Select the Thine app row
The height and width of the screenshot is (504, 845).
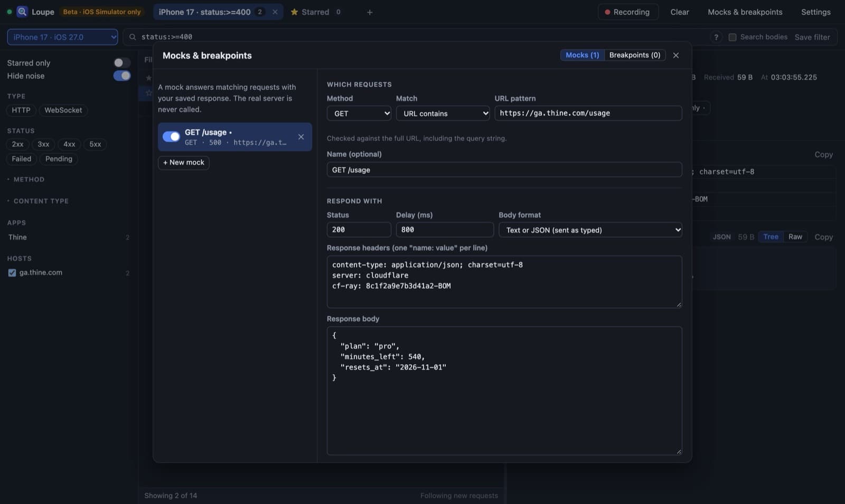tap(69, 237)
